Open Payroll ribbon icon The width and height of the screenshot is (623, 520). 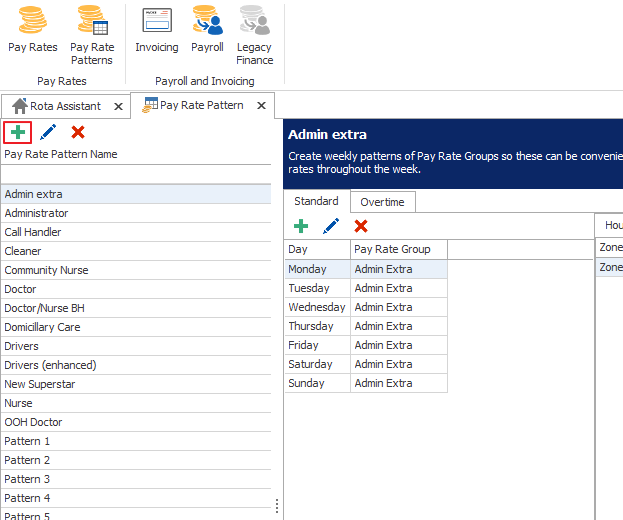[x=207, y=30]
